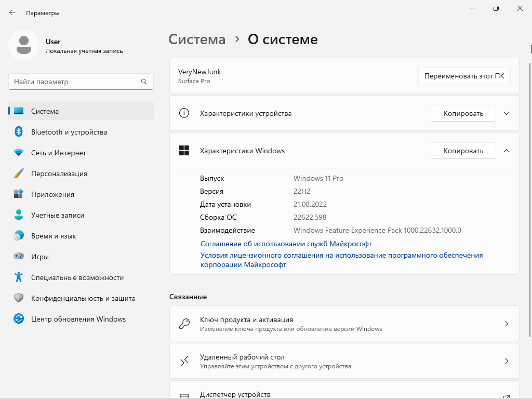Click the back arrow in title bar
Image resolution: width=532 pixels, height=399 pixels.
click(x=12, y=12)
